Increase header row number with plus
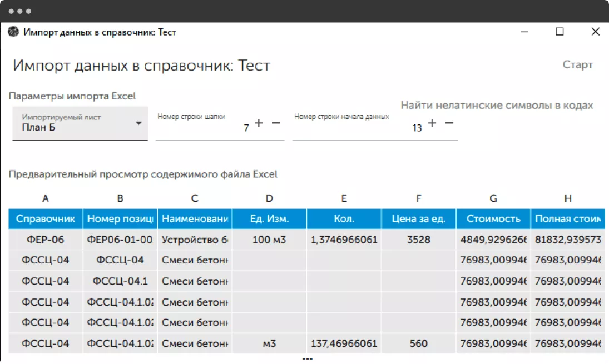609x364 pixels. [x=259, y=123]
